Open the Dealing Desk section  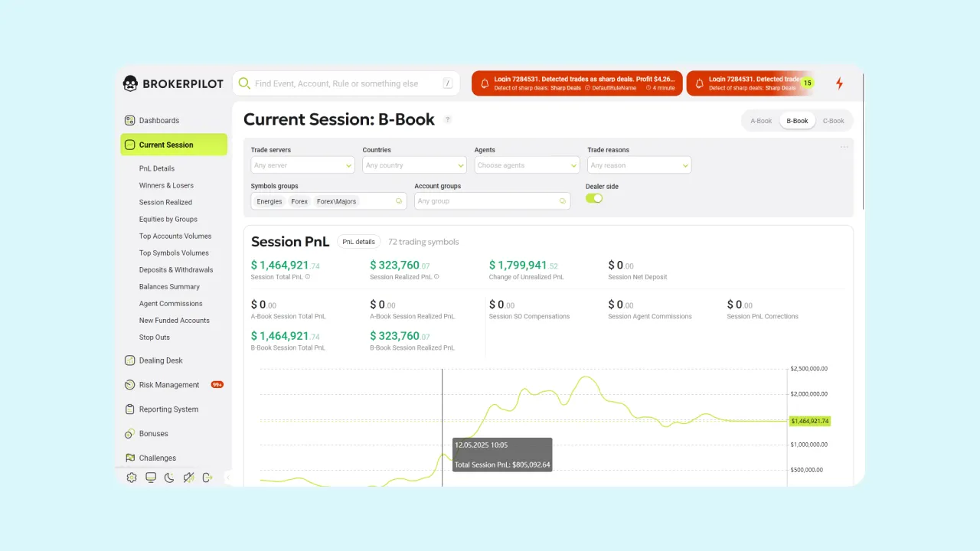point(160,360)
